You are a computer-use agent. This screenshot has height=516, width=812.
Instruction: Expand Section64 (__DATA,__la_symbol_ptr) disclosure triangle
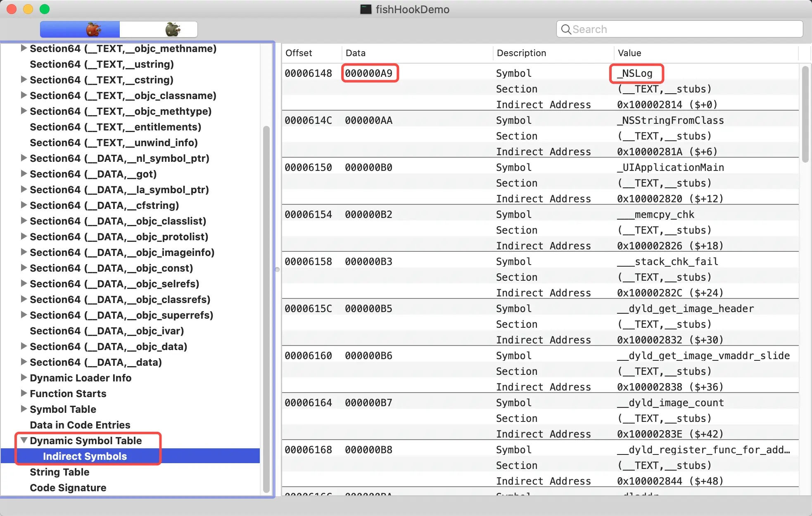tap(24, 189)
